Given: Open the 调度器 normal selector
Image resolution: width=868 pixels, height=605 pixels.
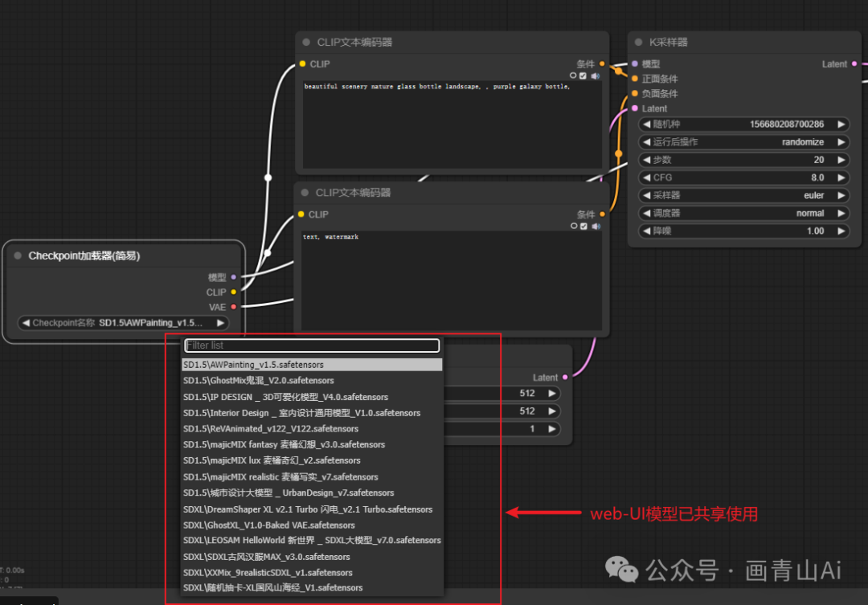Looking at the screenshot, I should point(744,213).
